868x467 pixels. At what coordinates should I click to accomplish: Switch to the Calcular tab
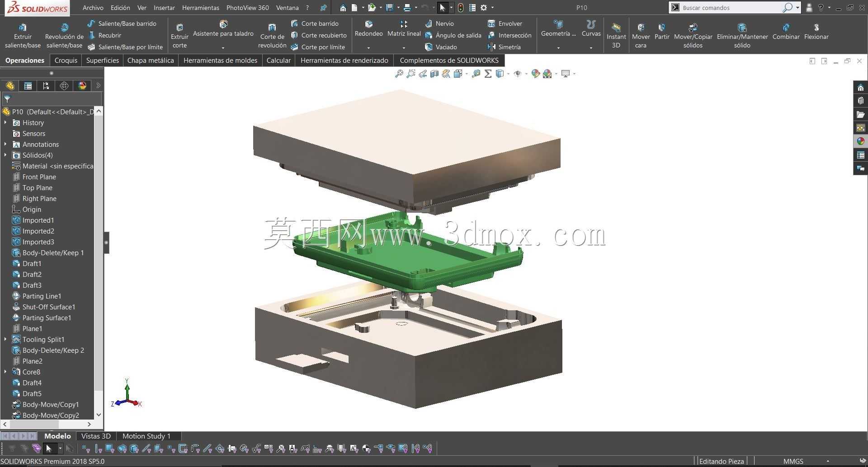point(278,60)
